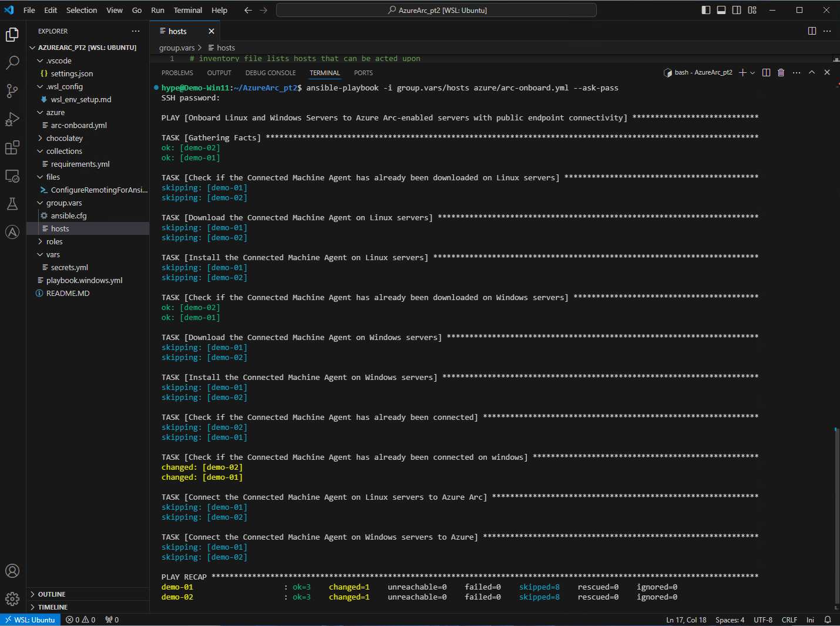Collapse the .vscode folder
Screen dimensions: 840x626
tap(88, 60)
